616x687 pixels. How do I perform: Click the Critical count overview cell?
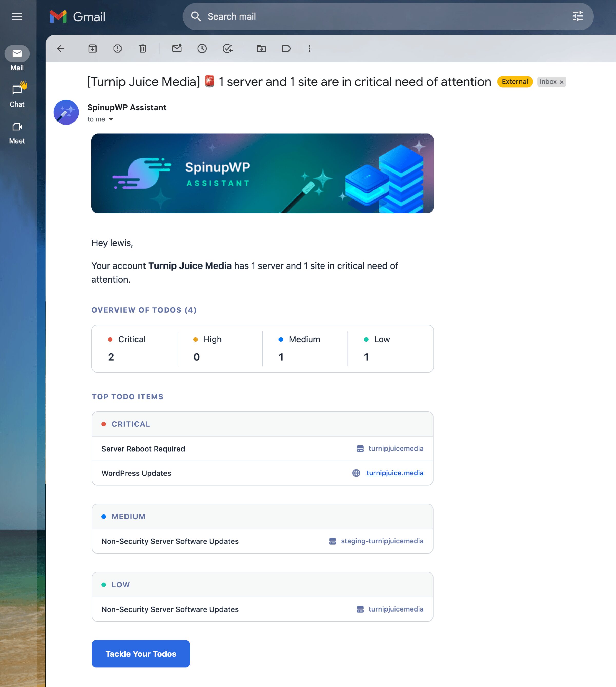[x=134, y=349]
